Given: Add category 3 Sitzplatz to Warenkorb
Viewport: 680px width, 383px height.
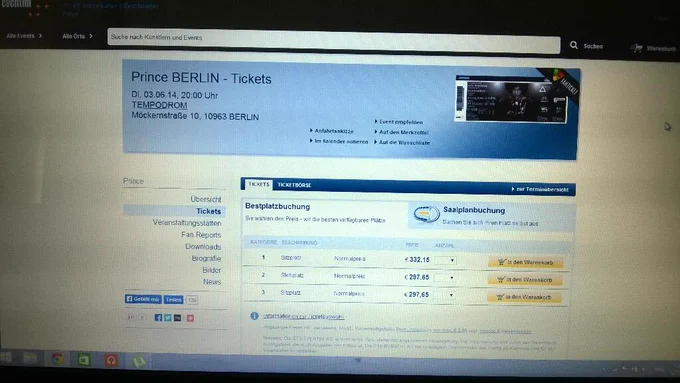Looking at the screenshot, I should (x=524, y=297).
